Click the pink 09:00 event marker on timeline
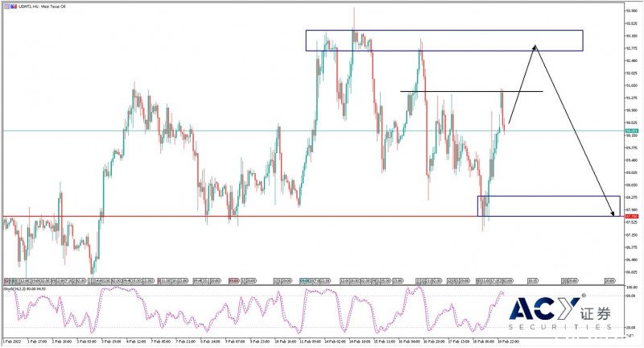This screenshot has width=644, height=348. pyautogui.click(x=234, y=281)
